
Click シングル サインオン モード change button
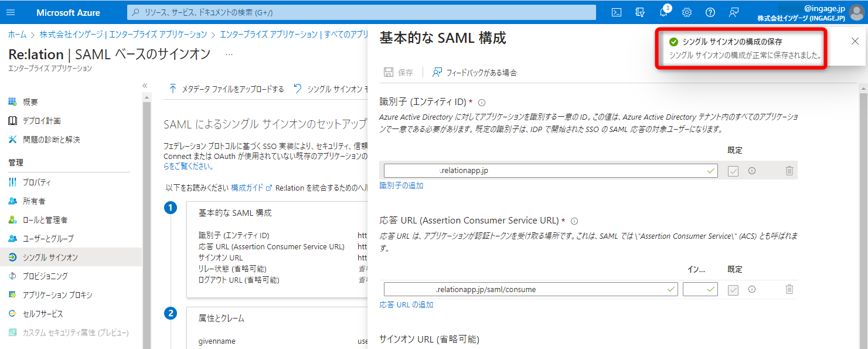pyautogui.click(x=331, y=89)
